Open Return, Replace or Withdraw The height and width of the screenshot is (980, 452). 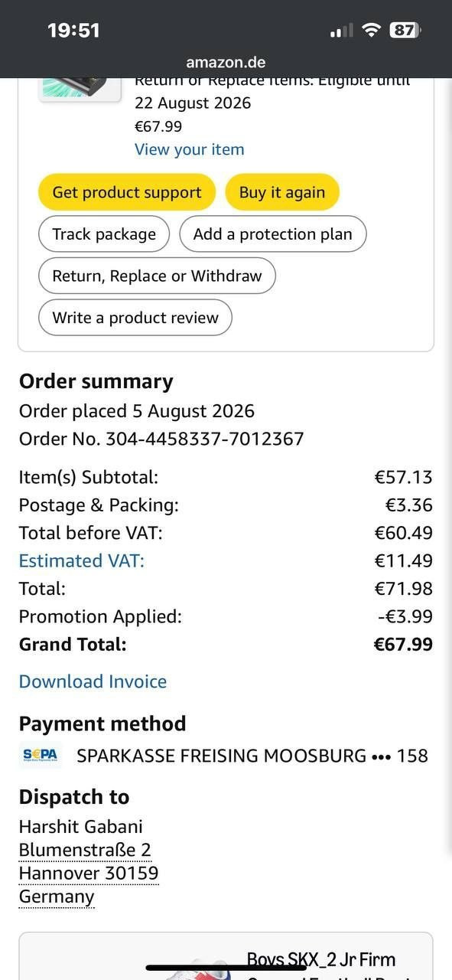click(157, 276)
